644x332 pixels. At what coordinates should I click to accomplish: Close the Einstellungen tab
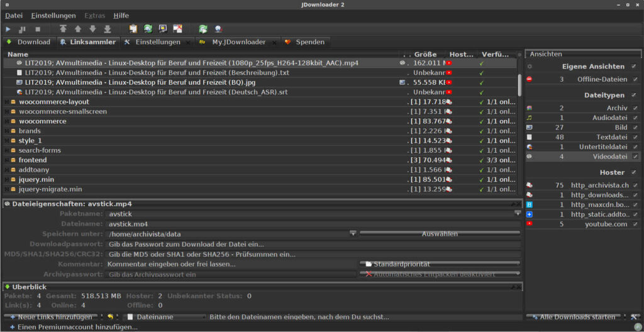[188, 42]
